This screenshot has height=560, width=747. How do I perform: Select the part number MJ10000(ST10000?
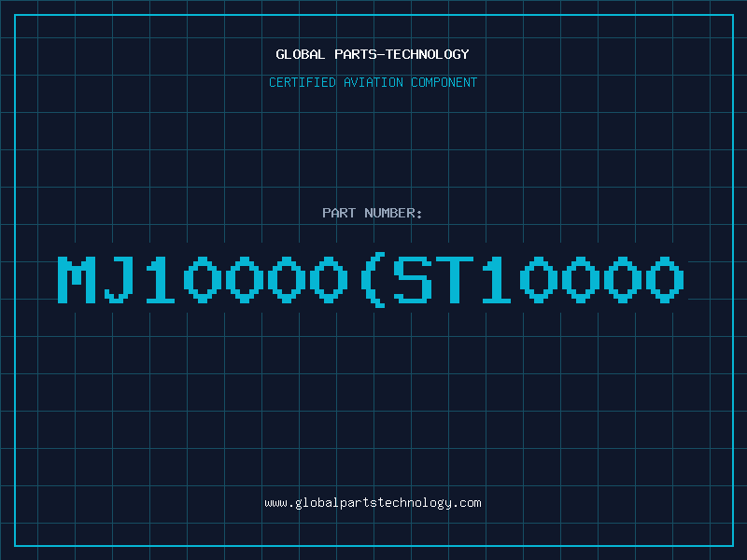371,280
